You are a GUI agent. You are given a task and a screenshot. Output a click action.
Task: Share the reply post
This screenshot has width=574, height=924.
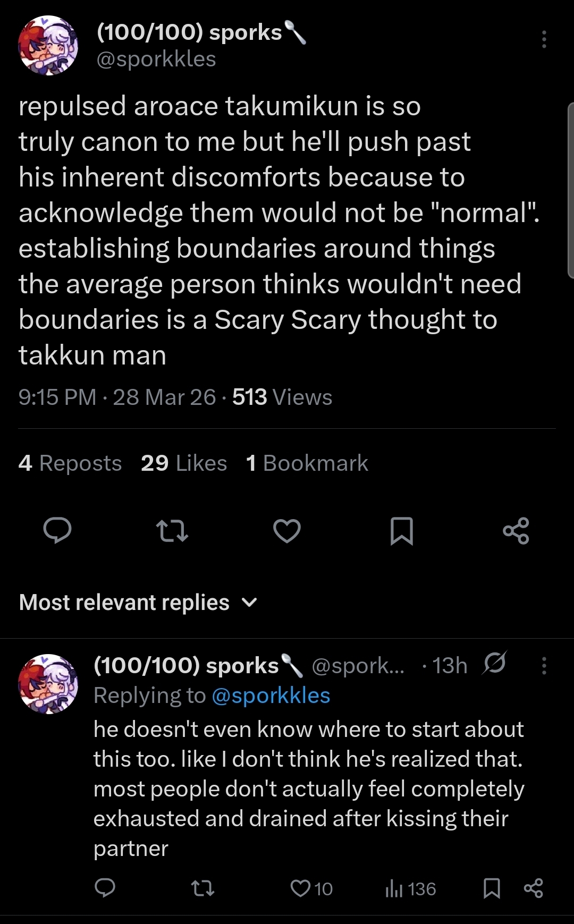coord(534,888)
